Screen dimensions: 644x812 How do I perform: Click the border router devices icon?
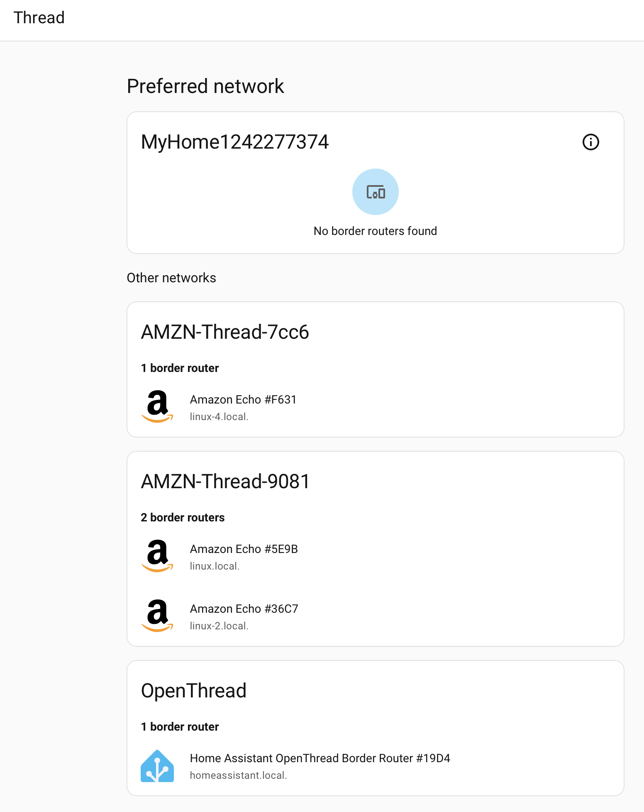376,192
